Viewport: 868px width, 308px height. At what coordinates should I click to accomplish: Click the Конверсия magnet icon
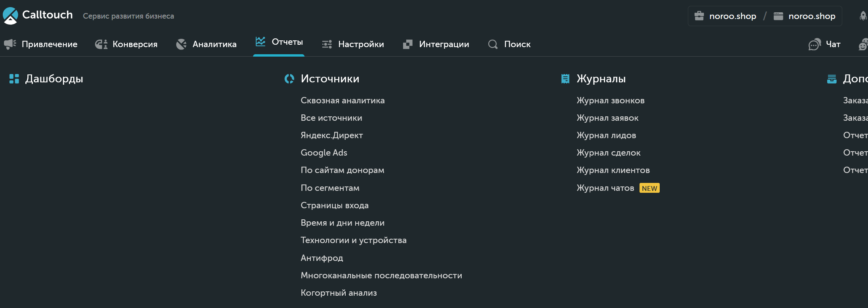(x=101, y=44)
